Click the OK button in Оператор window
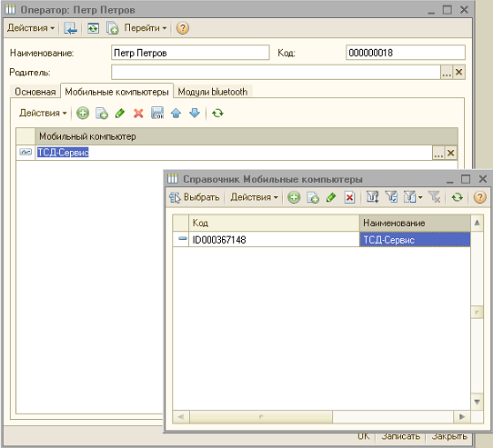Screen dimensions: 493x448 click(x=364, y=437)
